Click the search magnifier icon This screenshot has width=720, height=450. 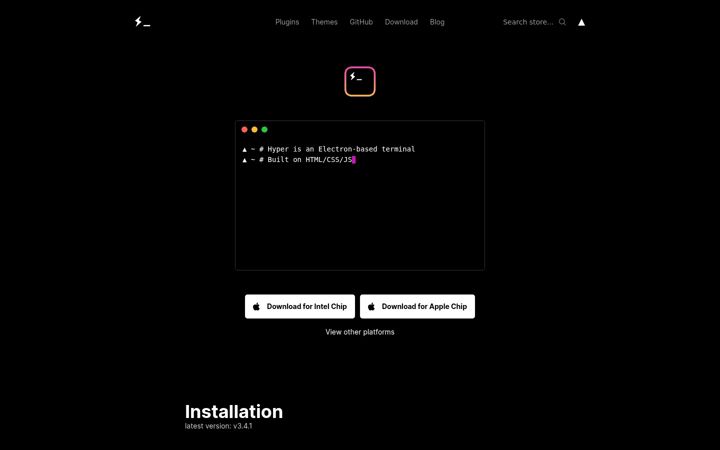pos(562,22)
